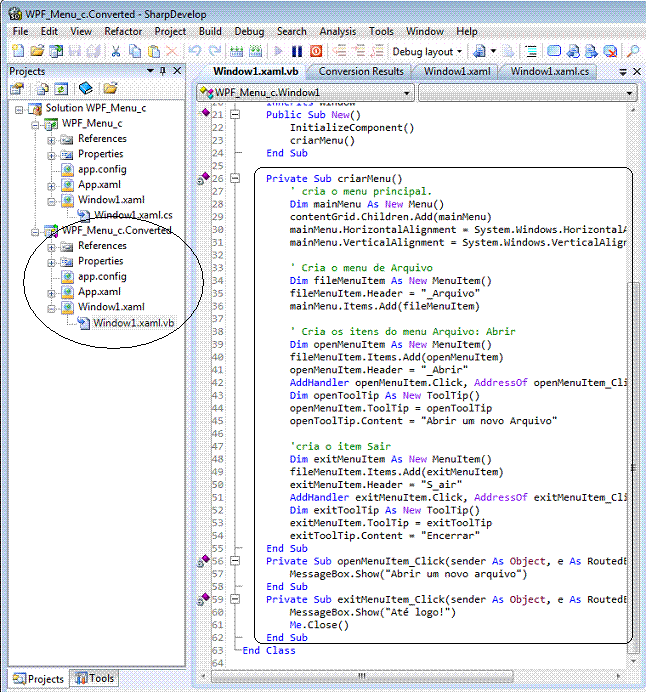This screenshot has height=692, width=646.
Task: Collapse the openMenuItem_Click fold marker
Action: [x=235, y=561]
